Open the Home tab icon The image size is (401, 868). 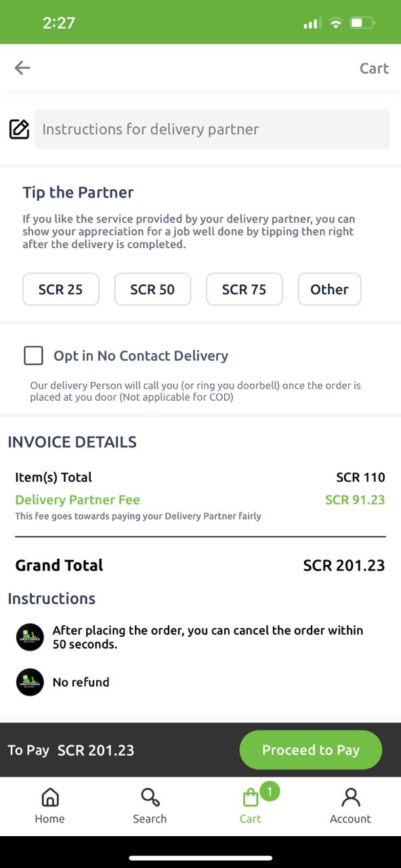click(50, 797)
